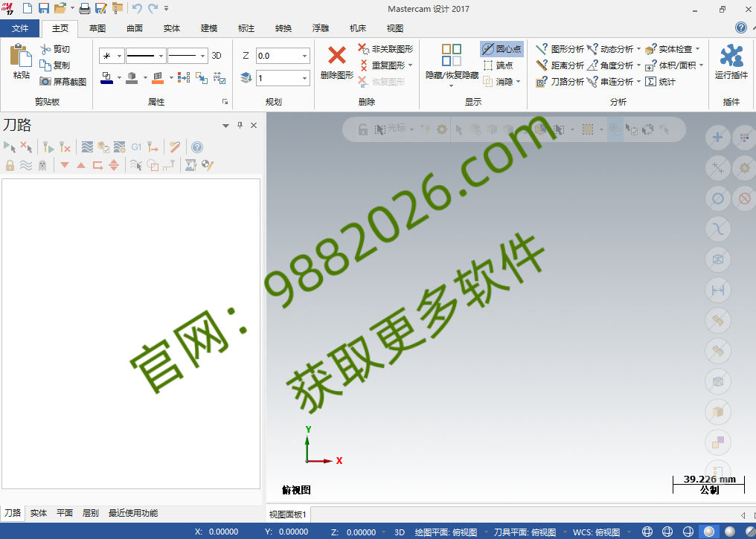Toggle the 圆心点 display option
Viewport: 756px width, 539px height.
502,49
